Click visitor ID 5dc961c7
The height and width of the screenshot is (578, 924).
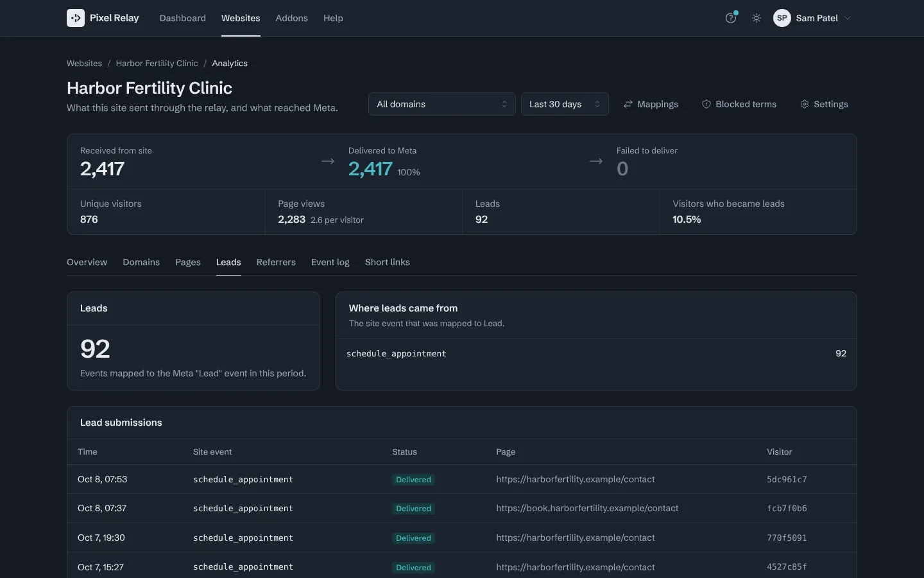click(x=787, y=479)
